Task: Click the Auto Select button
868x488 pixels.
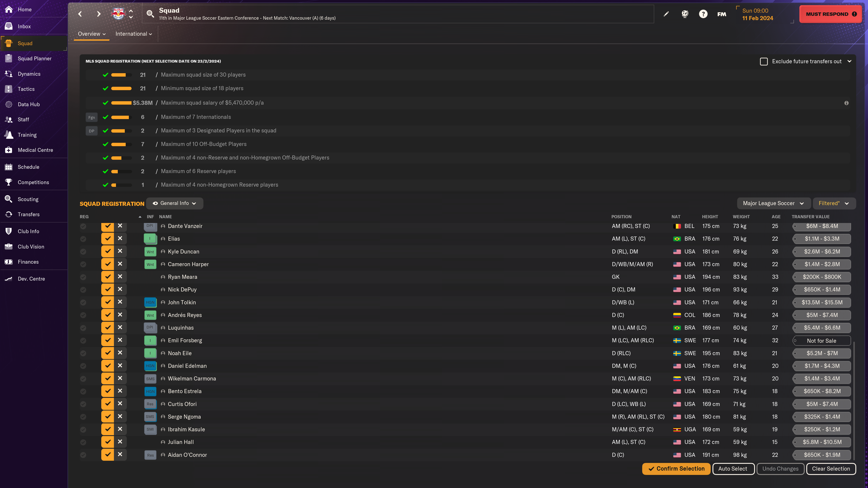Action: (x=733, y=469)
